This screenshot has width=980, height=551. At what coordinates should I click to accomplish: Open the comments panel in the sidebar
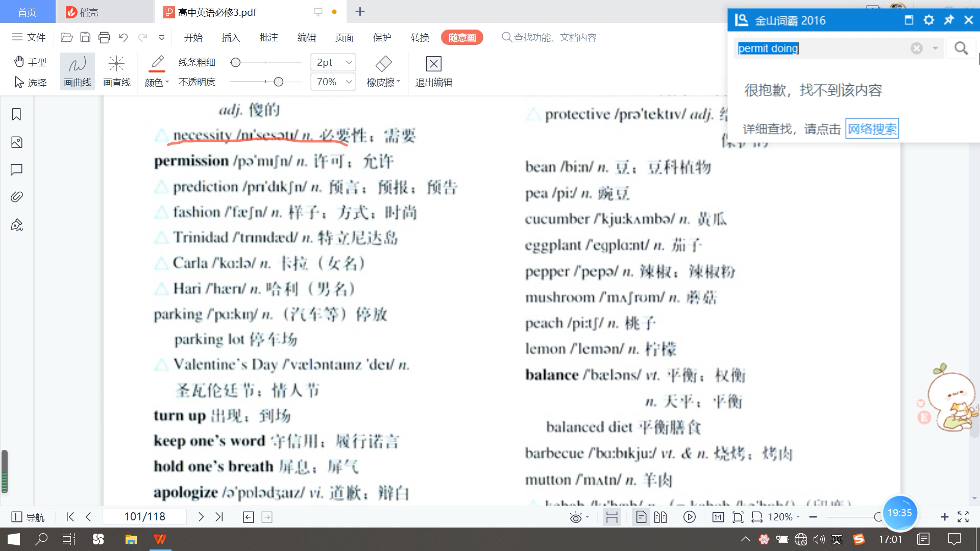tap(16, 169)
